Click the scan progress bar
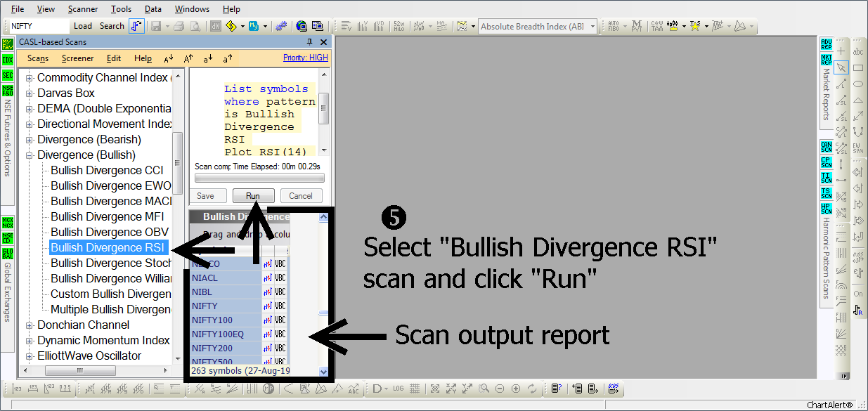This screenshot has height=411, width=868. (259, 178)
